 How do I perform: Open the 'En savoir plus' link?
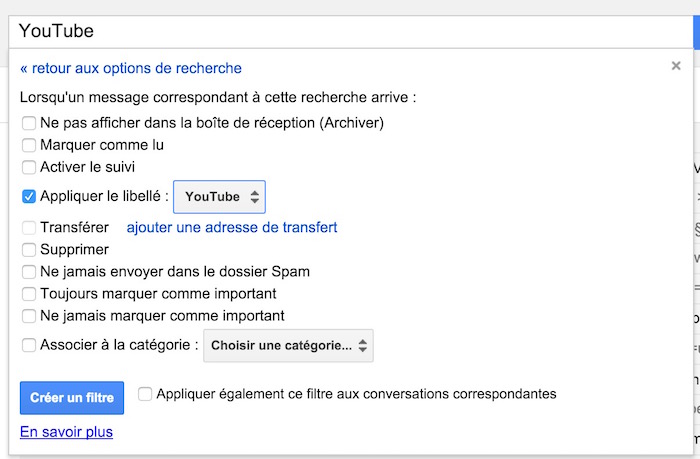click(66, 432)
